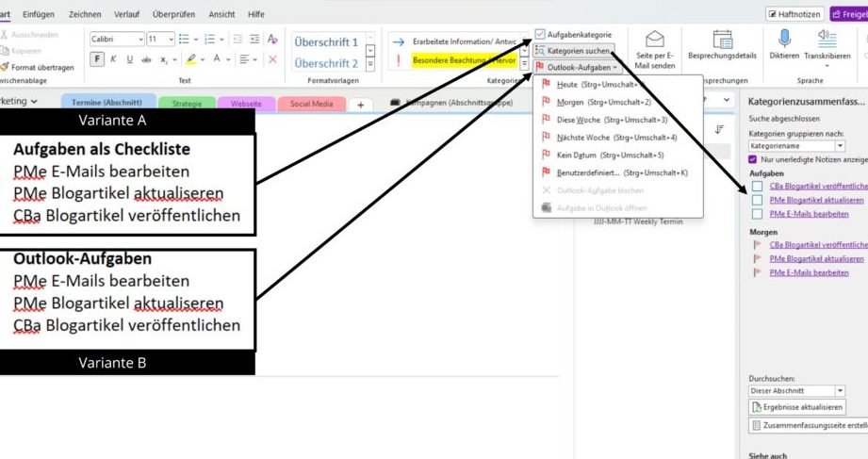This screenshot has height=459, width=868.
Task: Check PMe E-Mails bearbeiten under Aufgaben
Action: 758,214
